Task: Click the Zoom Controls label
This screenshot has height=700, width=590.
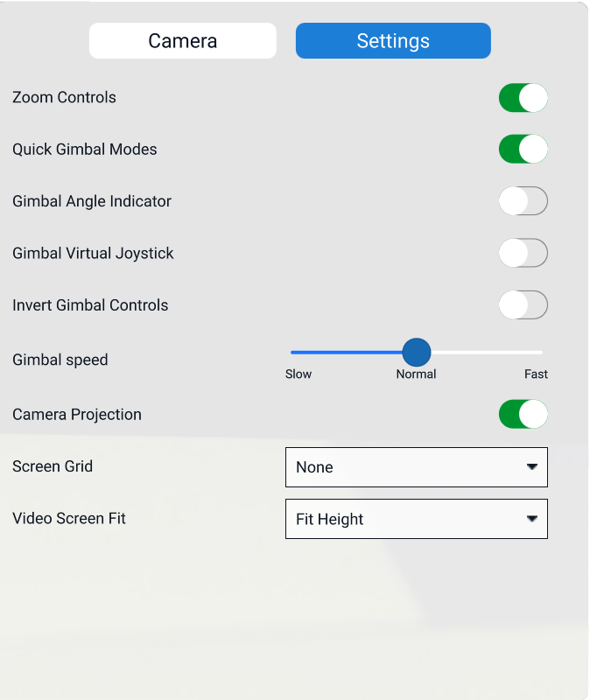Action: pos(64,98)
